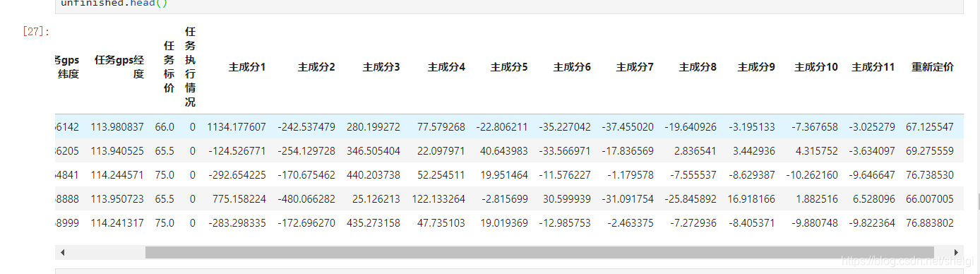The height and width of the screenshot is (274, 980).
Task: Select cell value -292.654225
Action: [237, 175]
